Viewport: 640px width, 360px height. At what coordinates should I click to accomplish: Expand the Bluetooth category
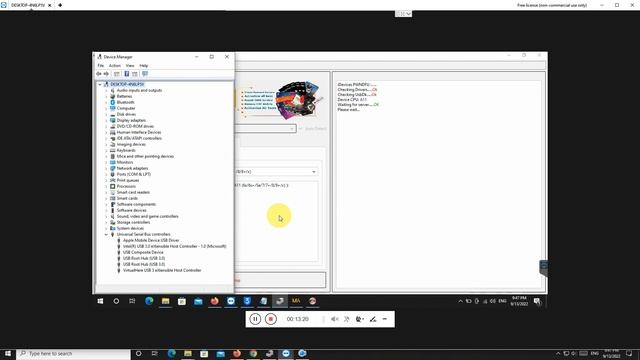106,102
